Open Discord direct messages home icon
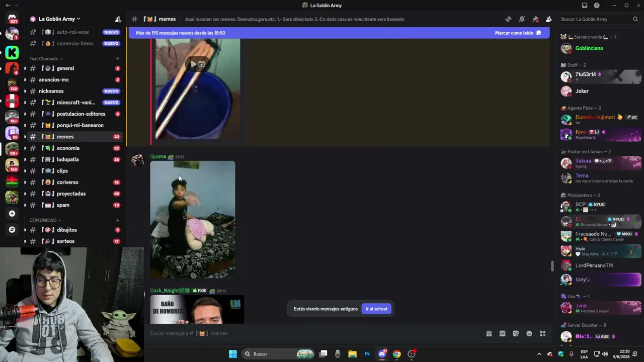 pos(12,19)
